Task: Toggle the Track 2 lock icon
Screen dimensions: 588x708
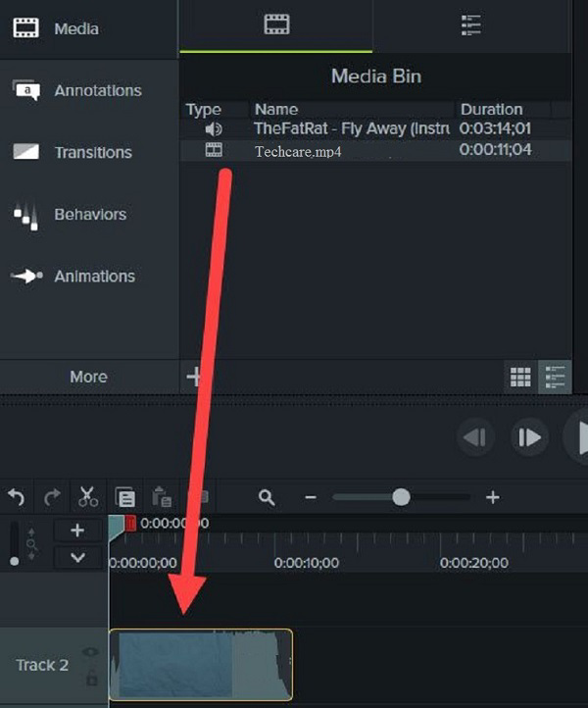Action: (91, 678)
